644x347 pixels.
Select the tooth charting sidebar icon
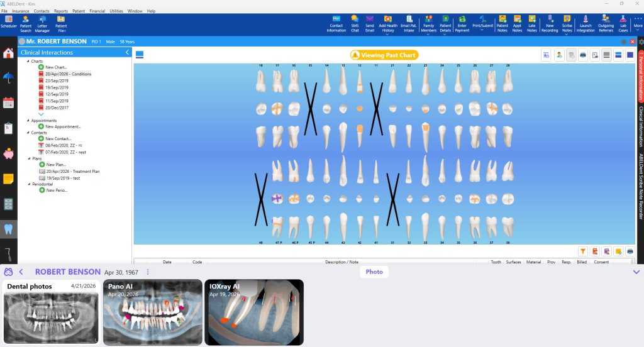tap(8, 229)
